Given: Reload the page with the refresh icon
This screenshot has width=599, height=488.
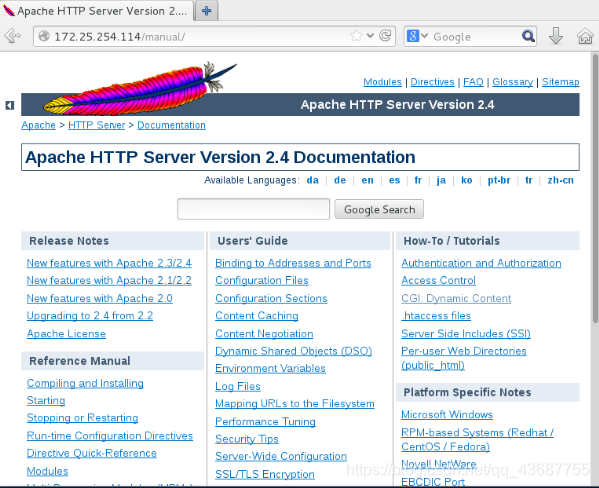Looking at the screenshot, I should pos(385,36).
